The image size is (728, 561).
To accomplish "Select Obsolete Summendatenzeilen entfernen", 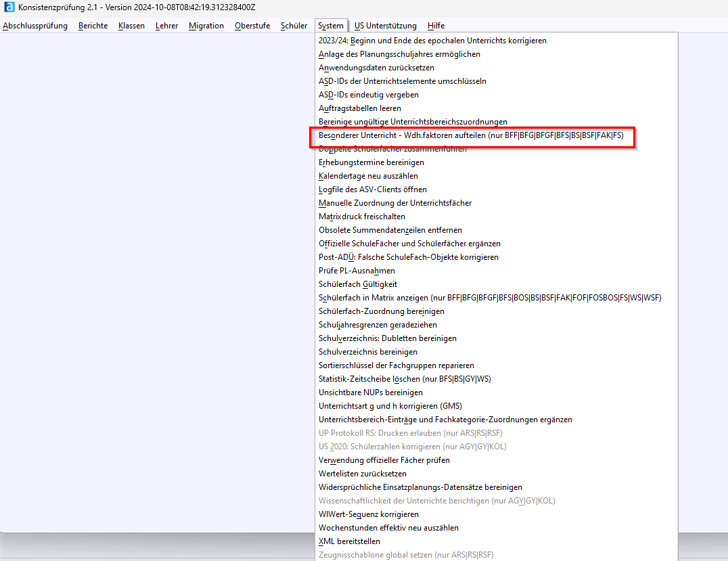I will [x=497, y=229].
